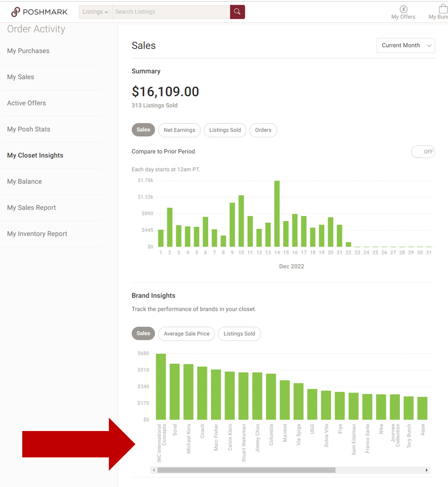Click the Dec 2022 chart label
The width and height of the screenshot is (448, 487).
click(x=291, y=266)
